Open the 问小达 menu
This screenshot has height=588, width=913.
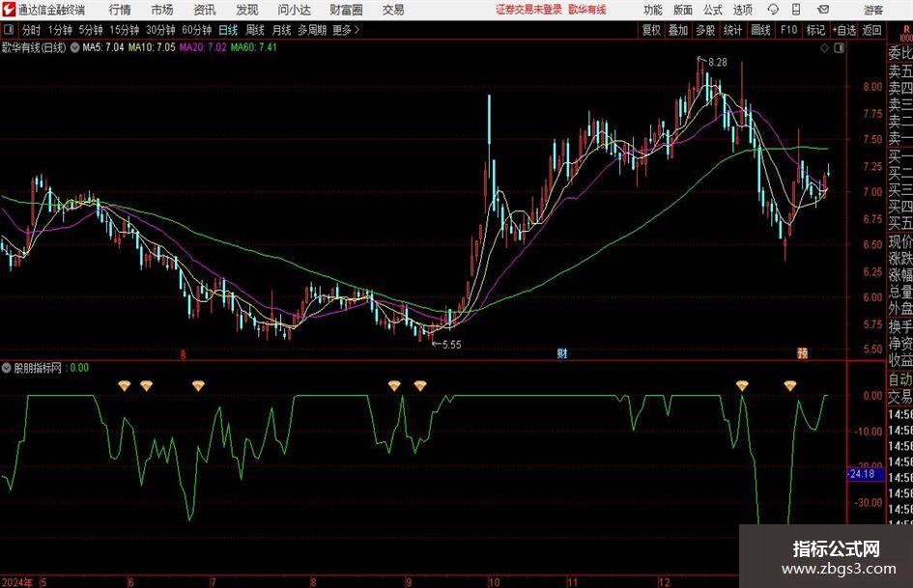(294, 10)
